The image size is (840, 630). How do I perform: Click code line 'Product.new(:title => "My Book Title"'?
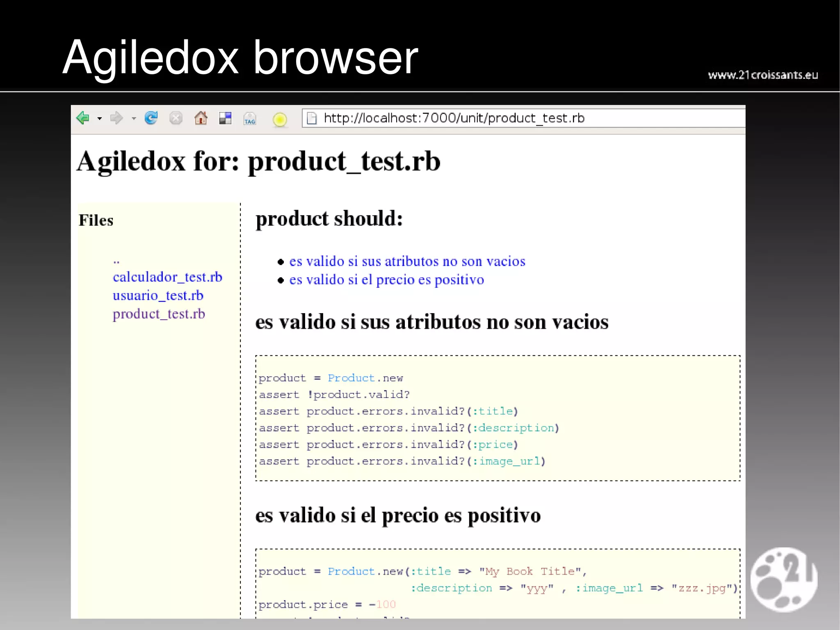[x=423, y=571]
